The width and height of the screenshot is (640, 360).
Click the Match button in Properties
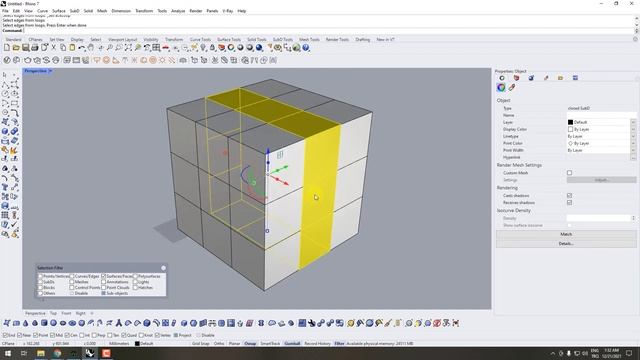566,234
